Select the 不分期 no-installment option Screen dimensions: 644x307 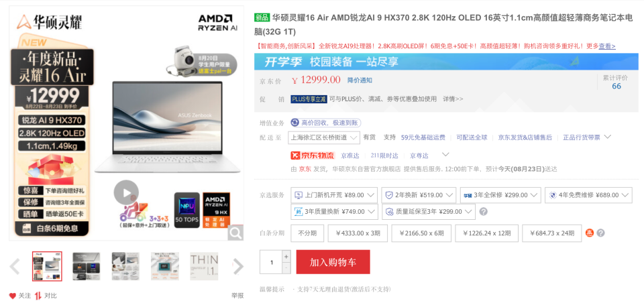pos(307,233)
